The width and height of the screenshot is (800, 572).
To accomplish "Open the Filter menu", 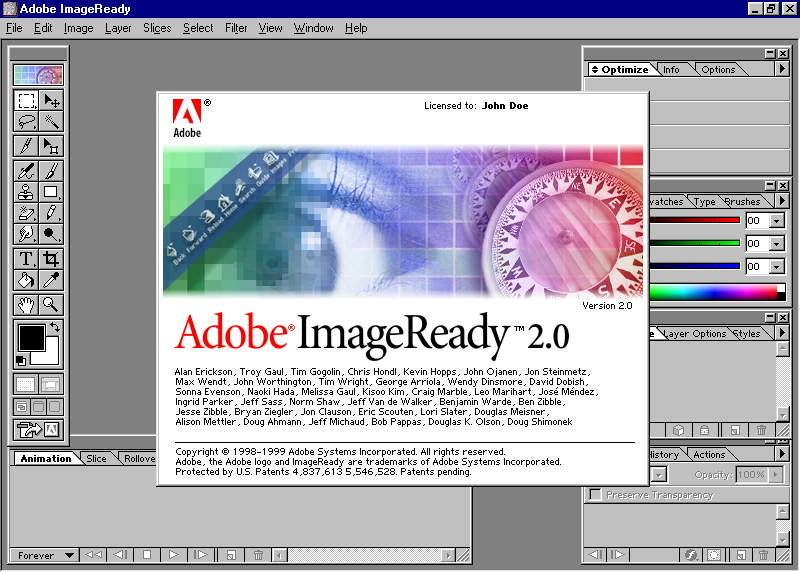I will pyautogui.click(x=236, y=28).
